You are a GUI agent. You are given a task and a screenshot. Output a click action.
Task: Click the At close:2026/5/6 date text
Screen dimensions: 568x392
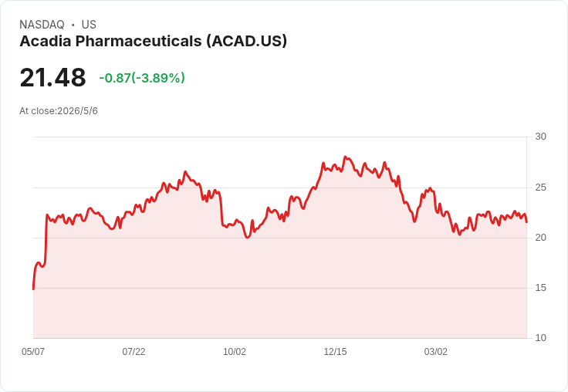[59, 111]
